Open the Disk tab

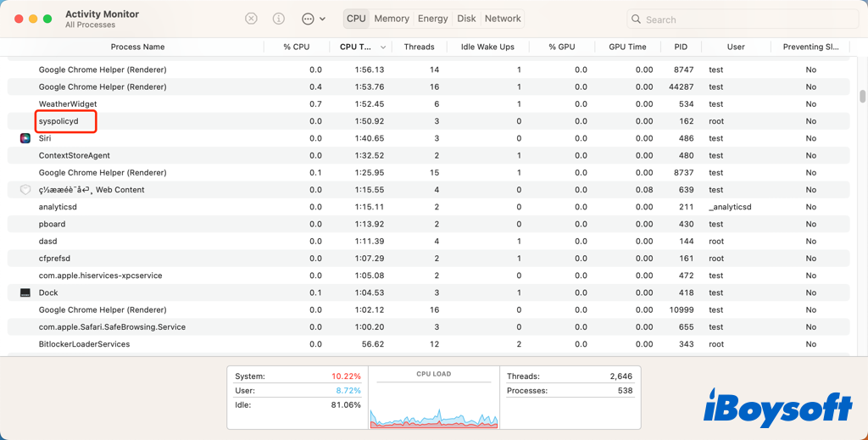point(466,19)
